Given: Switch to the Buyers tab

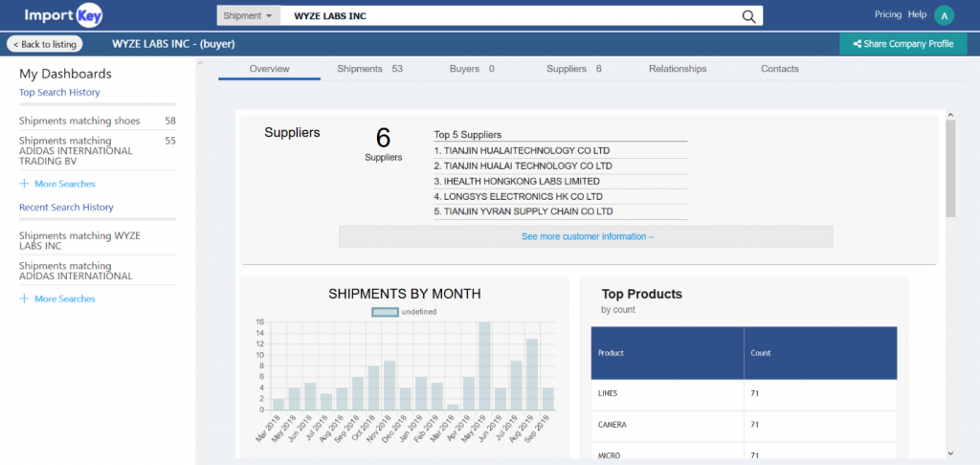Looking at the screenshot, I should 472,69.
